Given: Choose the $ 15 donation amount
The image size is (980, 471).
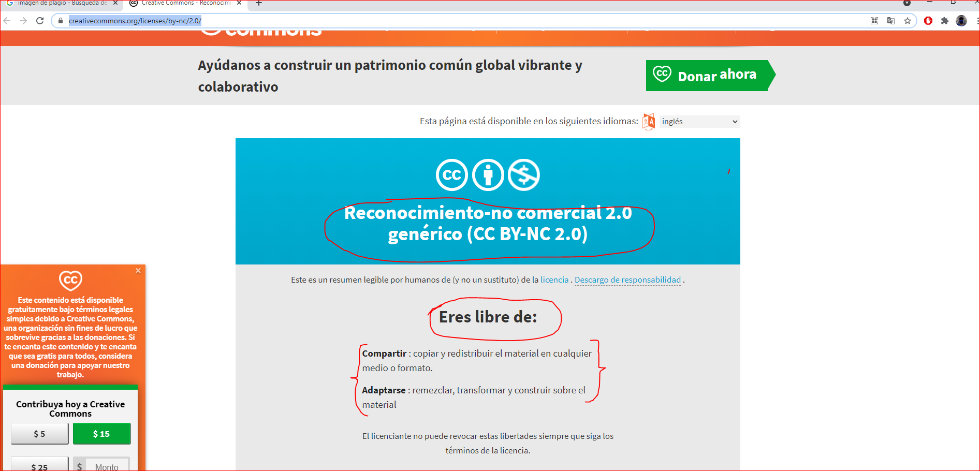Looking at the screenshot, I should click(x=101, y=434).
